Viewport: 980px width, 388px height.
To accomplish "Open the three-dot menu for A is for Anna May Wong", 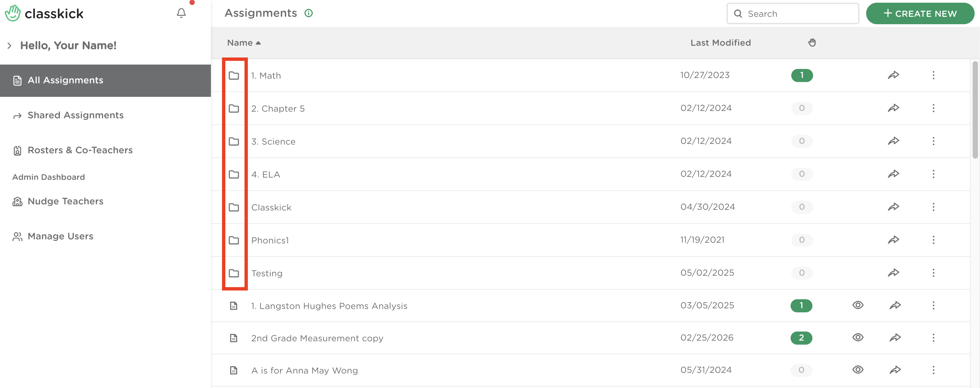I will point(933,370).
